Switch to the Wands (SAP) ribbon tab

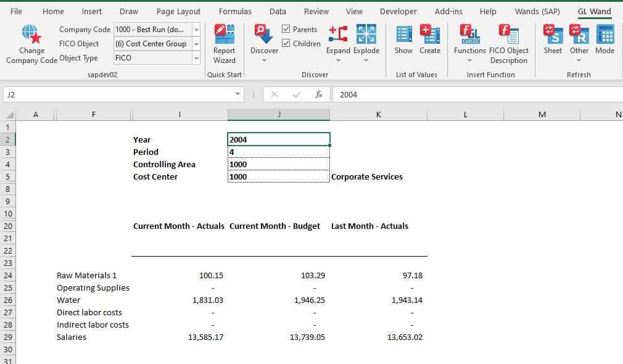click(537, 11)
